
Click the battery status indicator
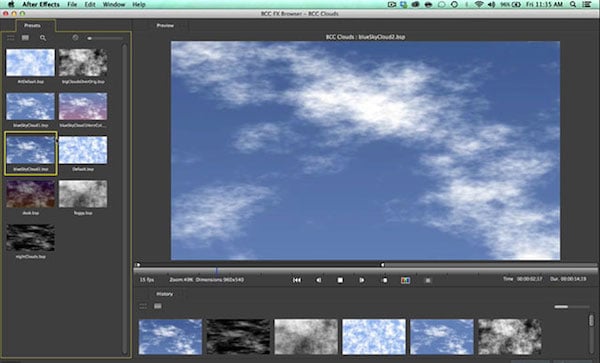(x=510, y=5)
